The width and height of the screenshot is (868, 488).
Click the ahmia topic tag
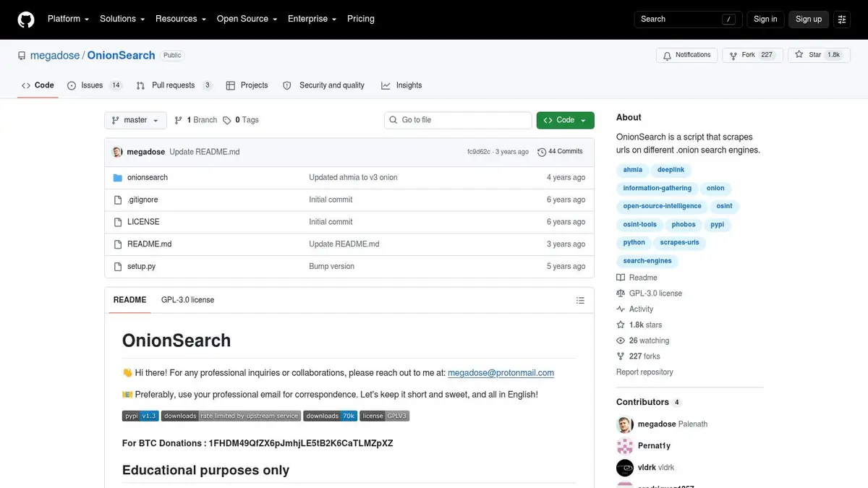632,170
